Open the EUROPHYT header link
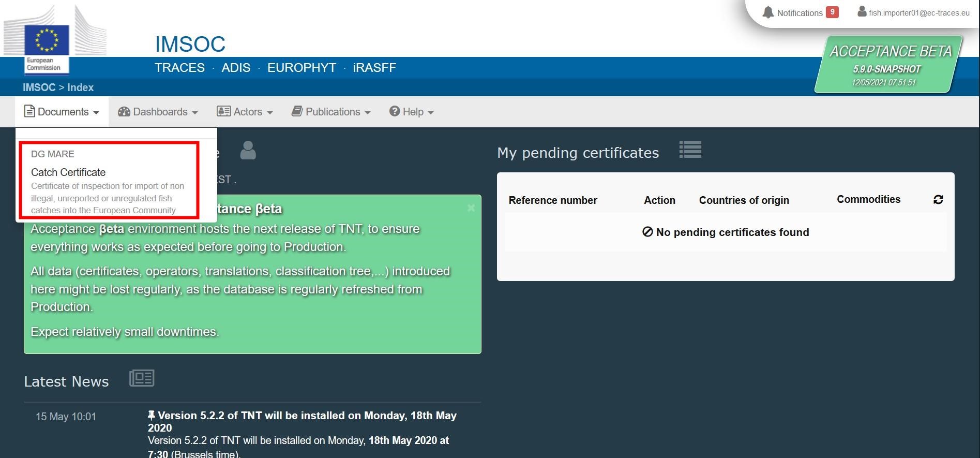Image resolution: width=980 pixels, height=458 pixels. pyautogui.click(x=301, y=68)
